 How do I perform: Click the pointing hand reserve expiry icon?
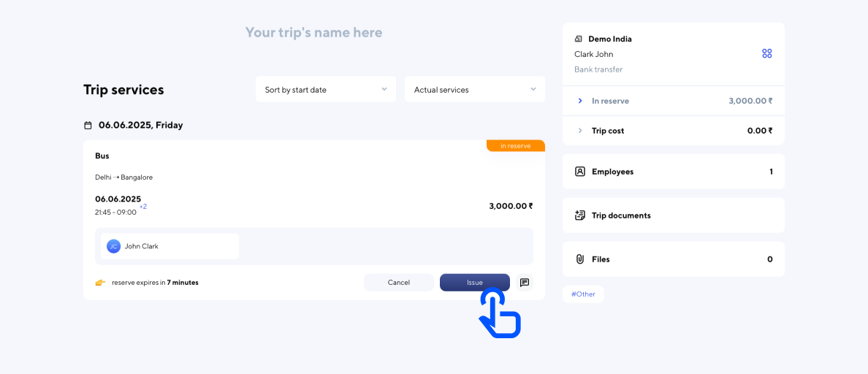tap(100, 283)
